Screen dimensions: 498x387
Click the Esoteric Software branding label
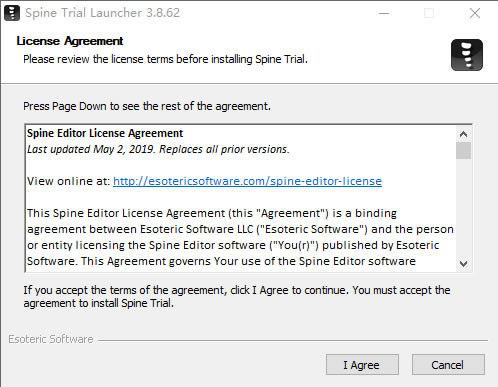51,339
